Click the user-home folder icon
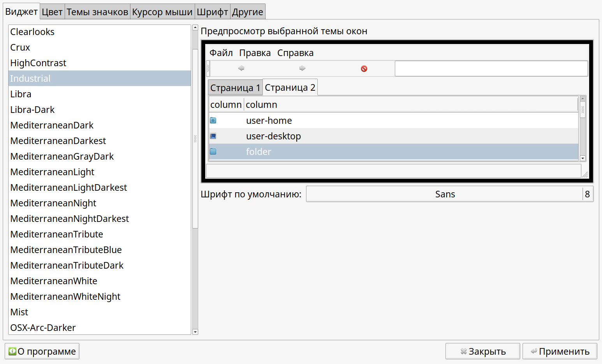The height and width of the screenshot is (364, 602). click(213, 121)
